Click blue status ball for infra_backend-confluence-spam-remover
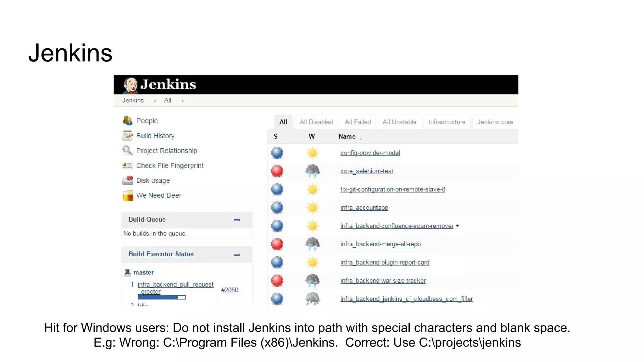 point(277,226)
